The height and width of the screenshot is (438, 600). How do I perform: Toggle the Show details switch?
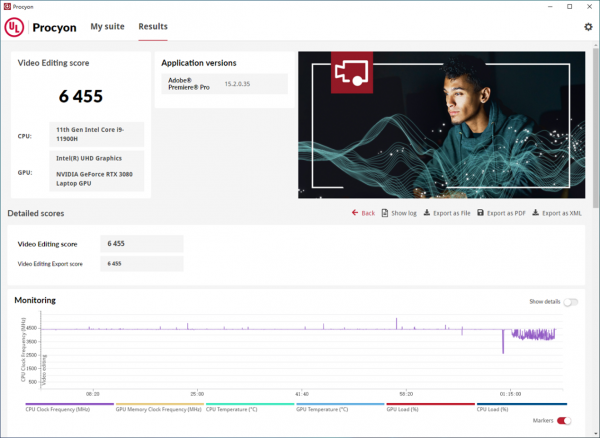coord(571,301)
